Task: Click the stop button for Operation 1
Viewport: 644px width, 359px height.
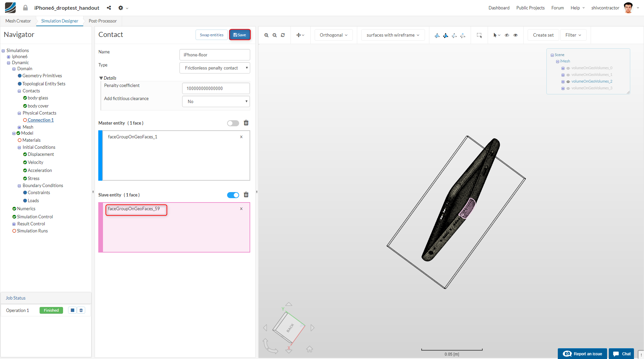Action: coord(72,310)
